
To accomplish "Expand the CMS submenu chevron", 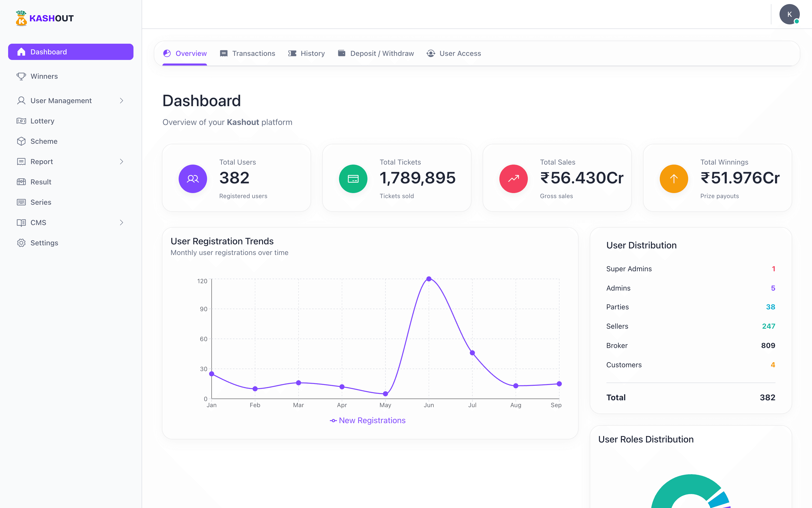I will point(122,223).
